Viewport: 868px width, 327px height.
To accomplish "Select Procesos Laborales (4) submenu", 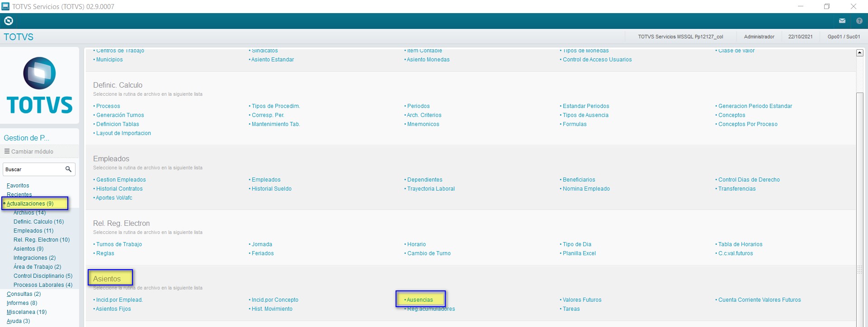I will (43, 285).
